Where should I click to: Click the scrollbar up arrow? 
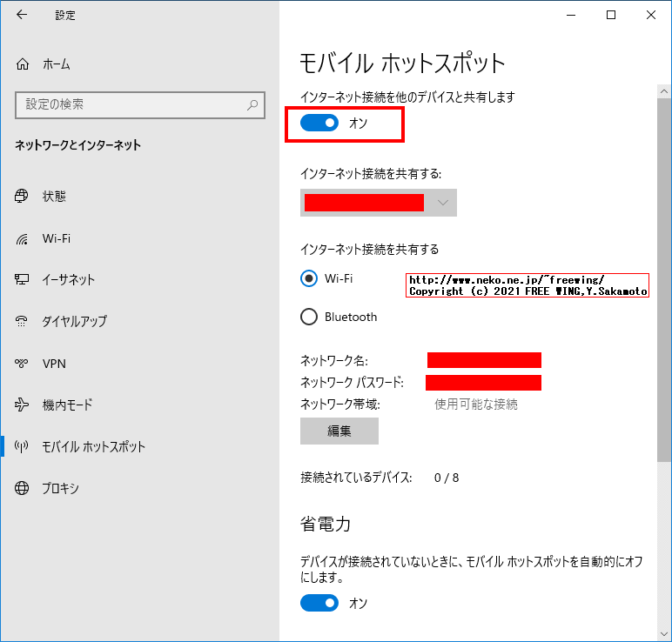click(x=664, y=91)
